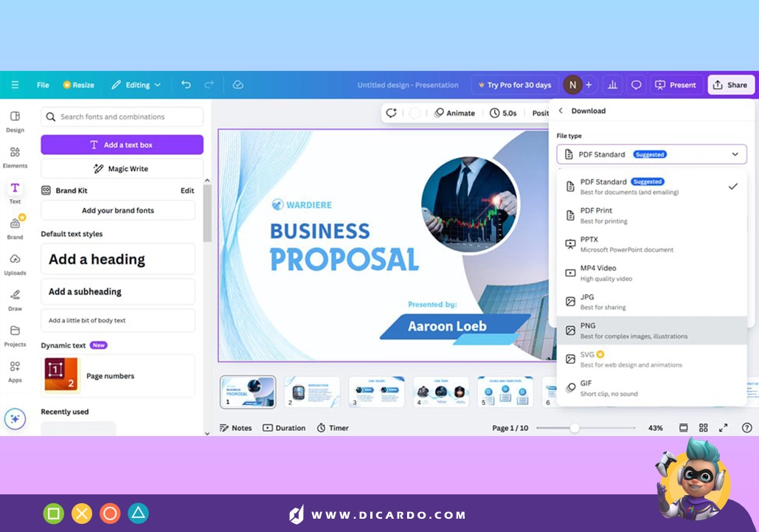Click the refresh-plus icon in canvas toolbar
Image resolution: width=759 pixels, height=532 pixels.
point(391,113)
